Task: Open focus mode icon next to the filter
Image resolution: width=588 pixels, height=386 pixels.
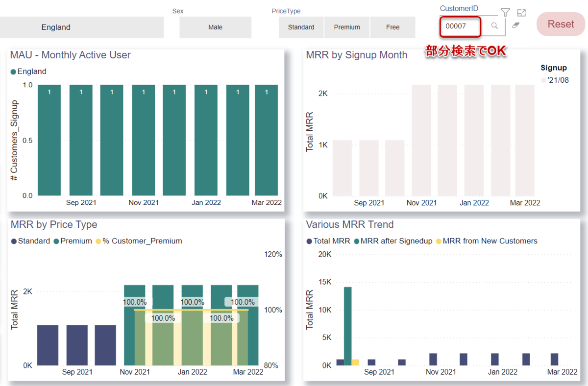Action: (521, 13)
